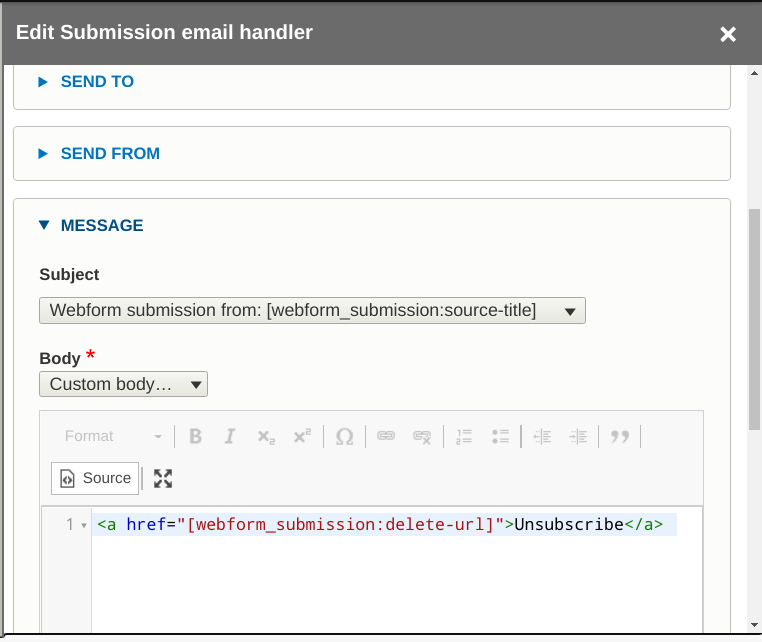Select the Subscript icon
This screenshot has height=642, width=762.
[x=266, y=436]
